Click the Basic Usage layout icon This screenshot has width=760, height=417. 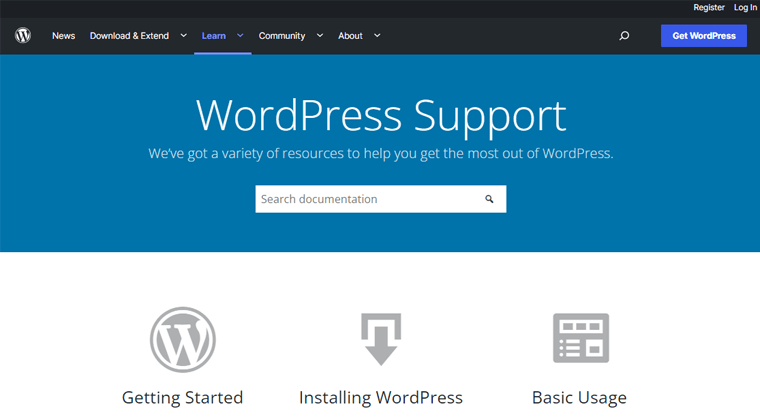[x=580, y=338]
